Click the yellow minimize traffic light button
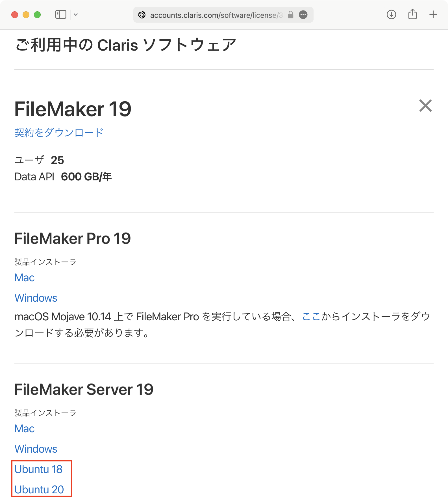The width and height of the screenshot is (448, 501). click(x=25, y=14)
